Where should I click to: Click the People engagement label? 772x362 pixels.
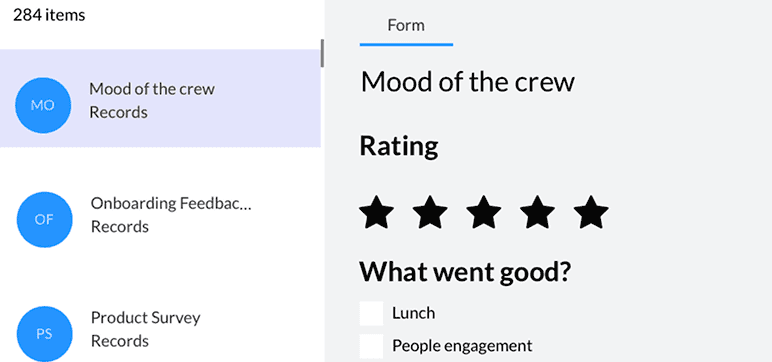(x=462, y=346)
